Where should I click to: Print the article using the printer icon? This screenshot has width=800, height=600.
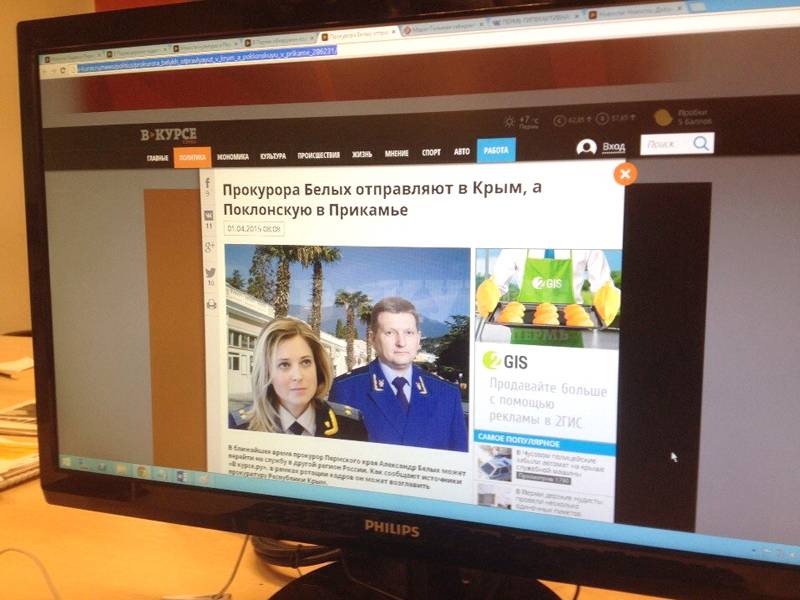(x=211, y=305)
